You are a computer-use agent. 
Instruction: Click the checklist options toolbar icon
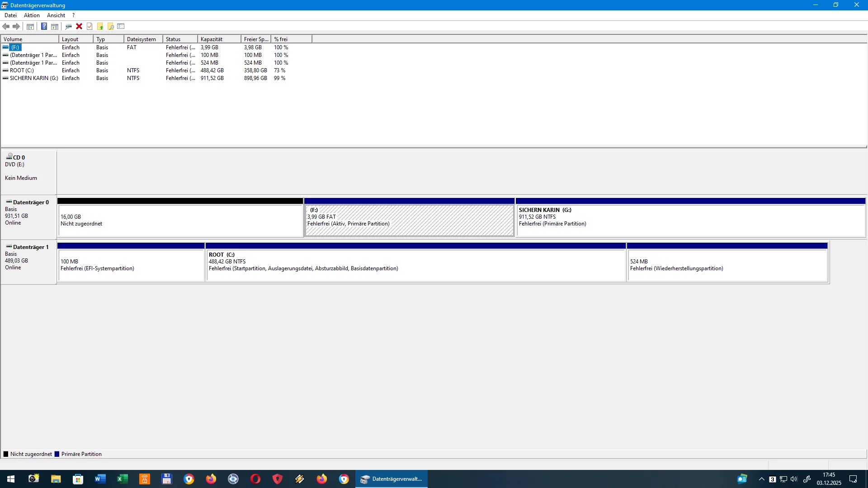121,26
